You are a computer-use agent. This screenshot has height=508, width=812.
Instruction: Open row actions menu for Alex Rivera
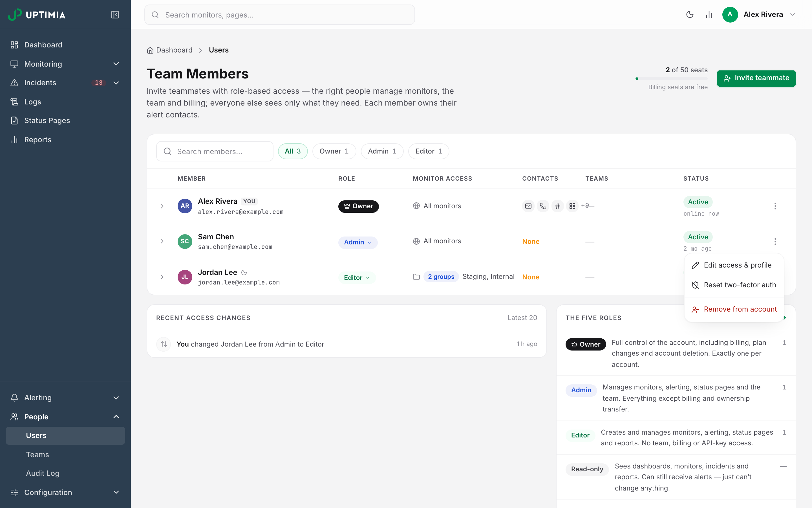coord(775,206)
